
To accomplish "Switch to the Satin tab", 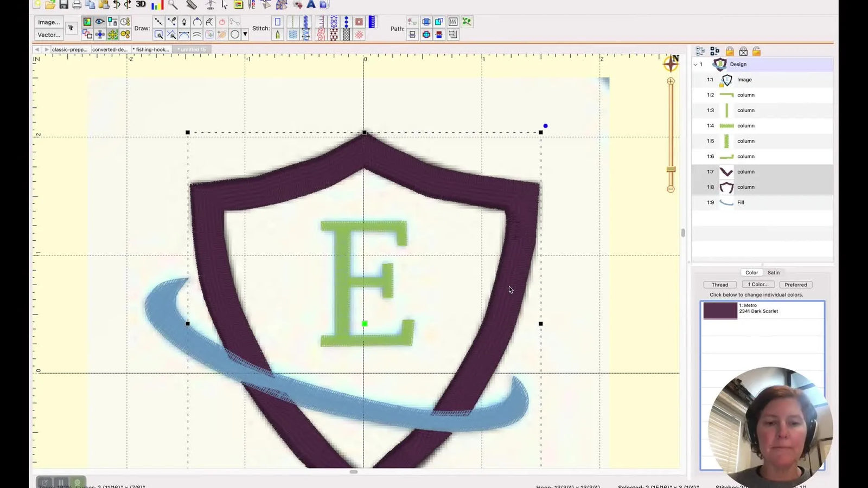I will [x=773, y=272].
